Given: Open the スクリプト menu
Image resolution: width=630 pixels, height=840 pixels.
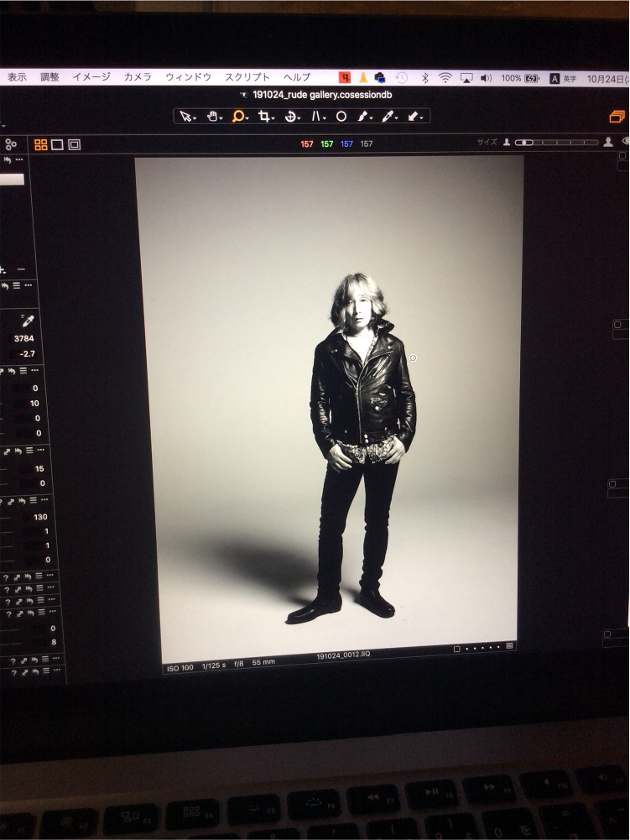Looking at the screenshot, I should (x=247, y=77).
